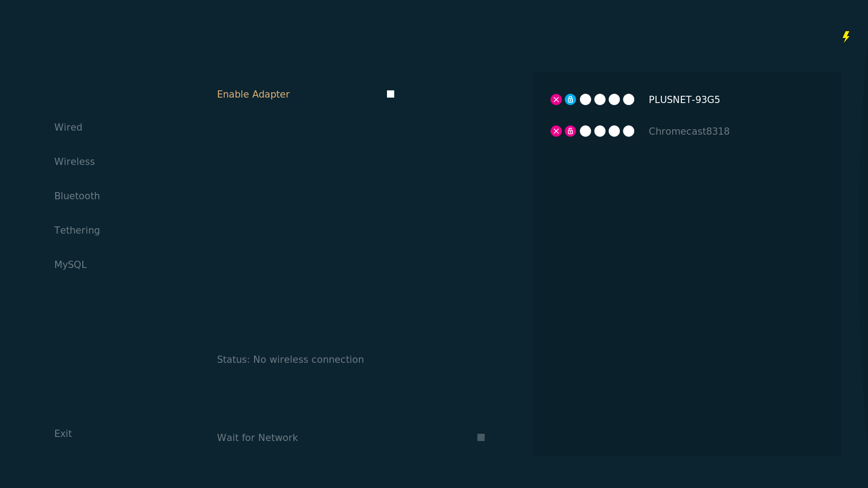Switch to the Wireless section
This screenshot has height=488, width=868.
pos(75,162)
